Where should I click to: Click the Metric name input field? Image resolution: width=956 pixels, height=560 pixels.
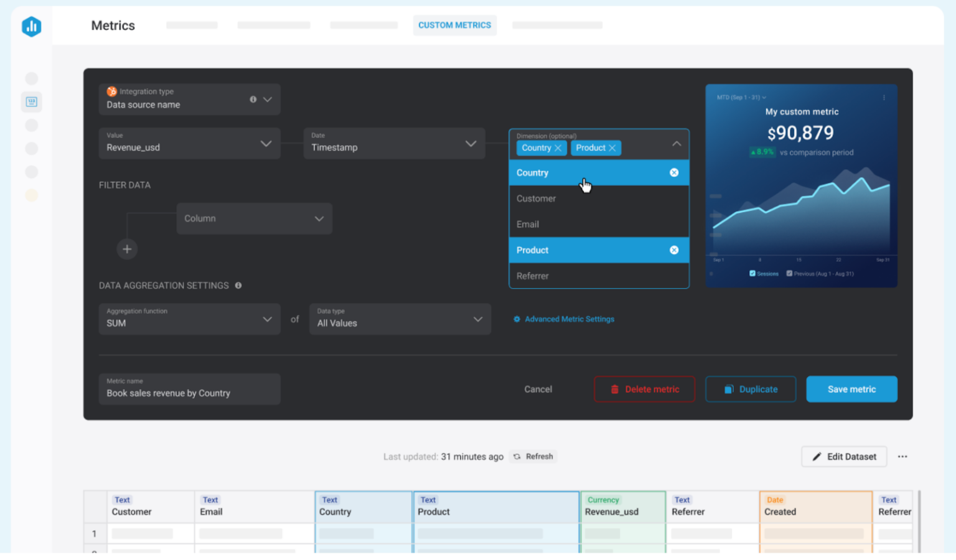tap(189, 390)
